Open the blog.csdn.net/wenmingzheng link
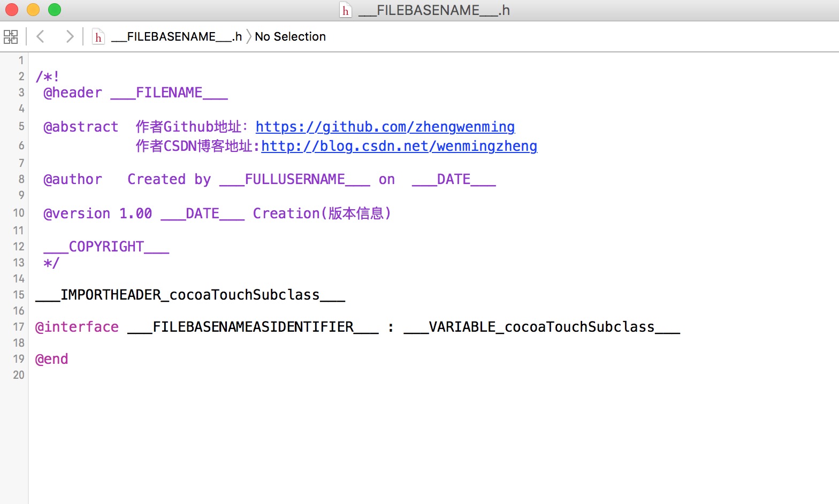Viewport: 839px width, 504px height. click(x=399, y=146)
